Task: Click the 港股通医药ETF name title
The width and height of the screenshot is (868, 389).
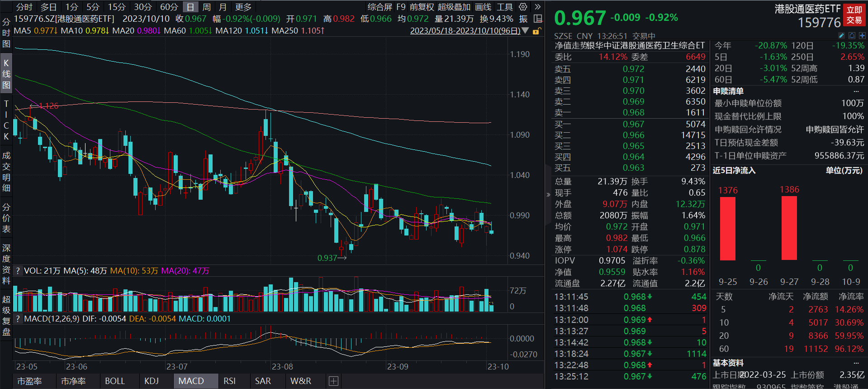Action: [x=807, y=9]
